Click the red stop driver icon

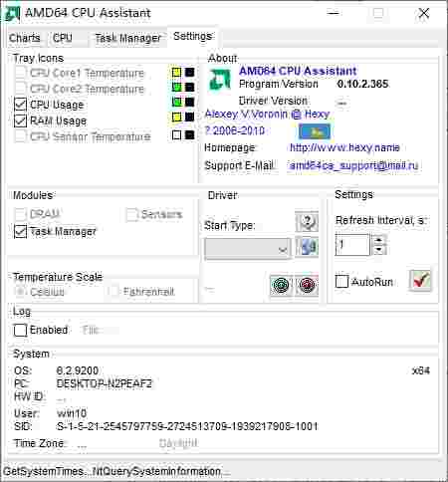coord(307,285)
